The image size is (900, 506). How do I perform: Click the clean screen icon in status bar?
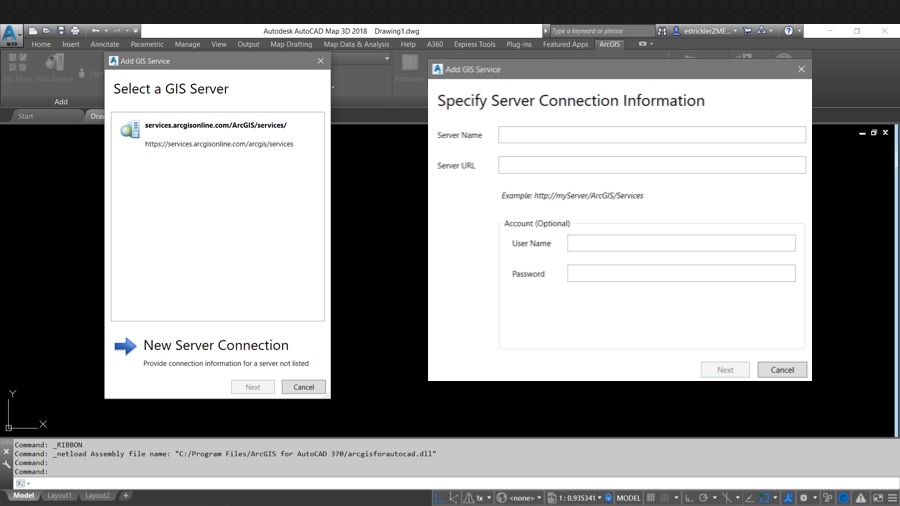878,498
